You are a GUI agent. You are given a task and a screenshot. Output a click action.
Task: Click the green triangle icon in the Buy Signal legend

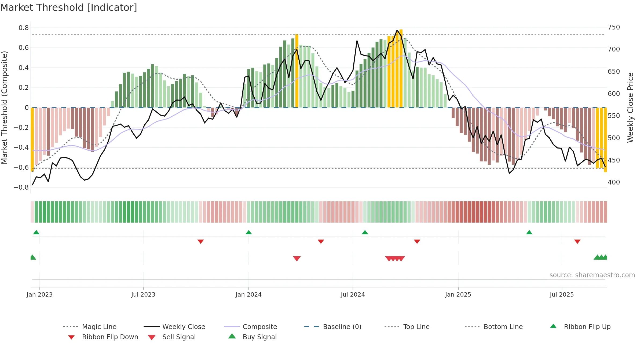pos(232,336)
